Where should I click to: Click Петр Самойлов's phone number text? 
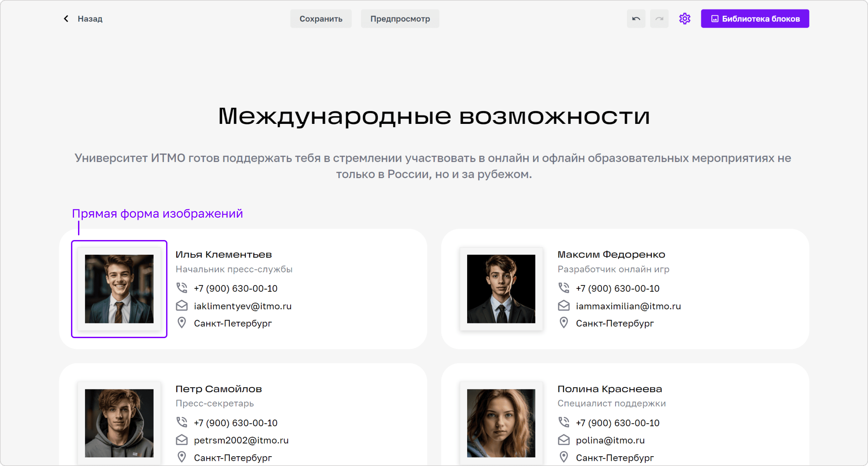click(235, 423)
